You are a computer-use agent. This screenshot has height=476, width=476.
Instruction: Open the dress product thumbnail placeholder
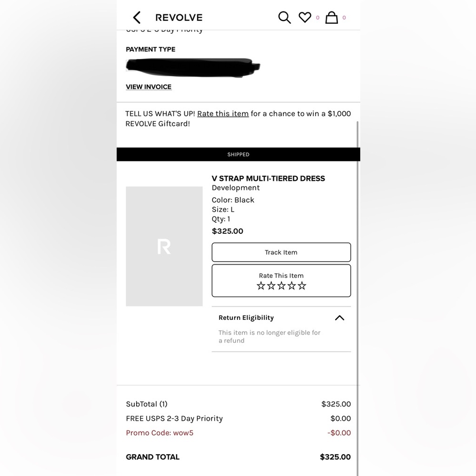click(164, 246)
